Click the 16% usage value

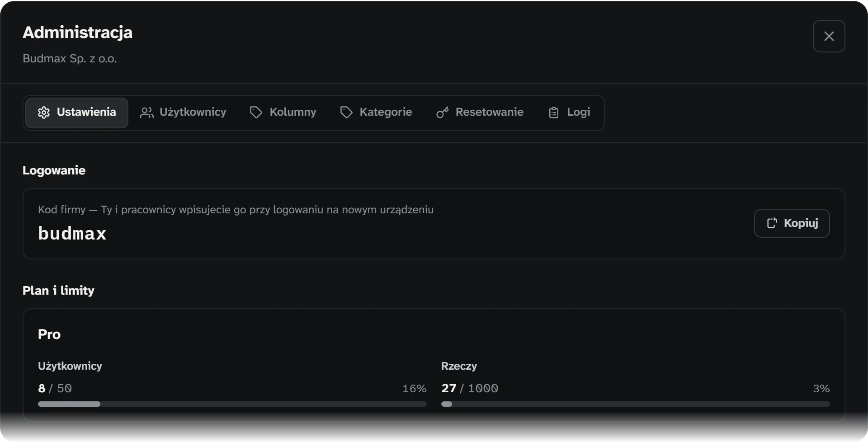click(x=414, y=389)
